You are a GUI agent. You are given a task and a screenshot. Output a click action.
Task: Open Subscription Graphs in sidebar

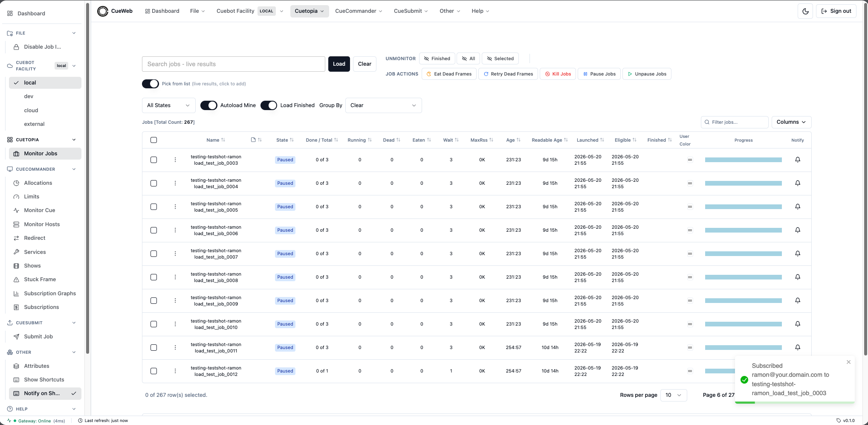tap(45, 293)
